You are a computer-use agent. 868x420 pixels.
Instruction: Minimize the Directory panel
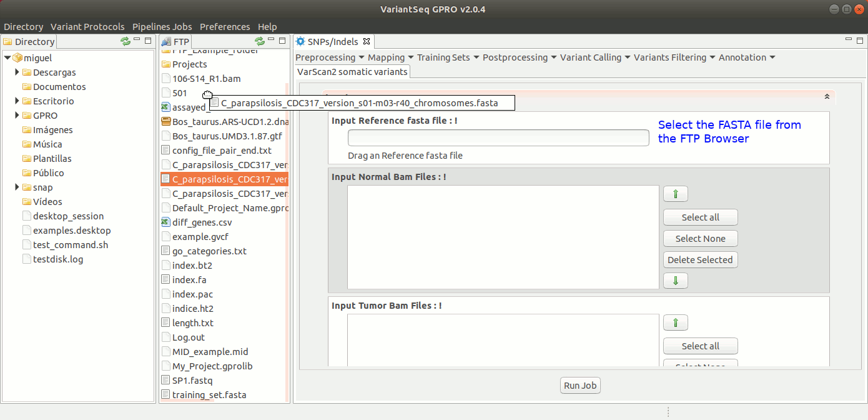click(137, 41)
